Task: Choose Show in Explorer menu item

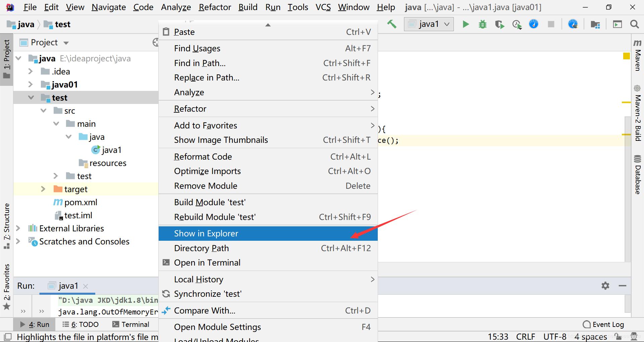Action: click(268, 233)
